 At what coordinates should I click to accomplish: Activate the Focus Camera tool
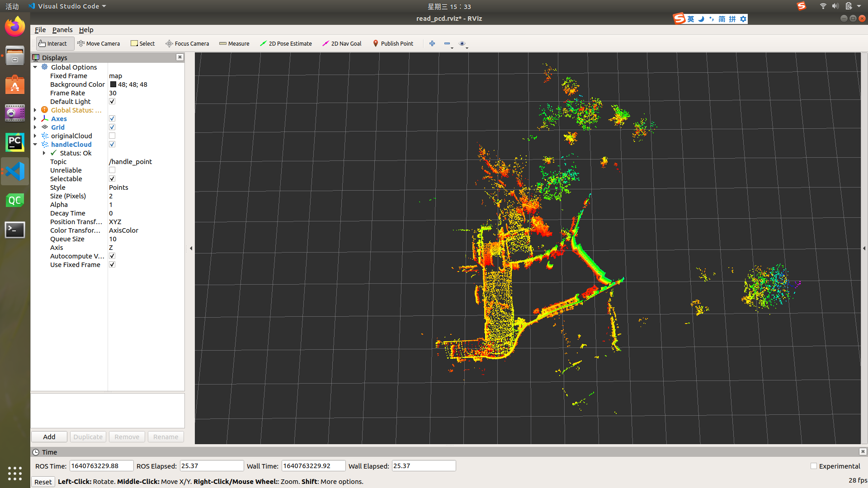[187, 43]
